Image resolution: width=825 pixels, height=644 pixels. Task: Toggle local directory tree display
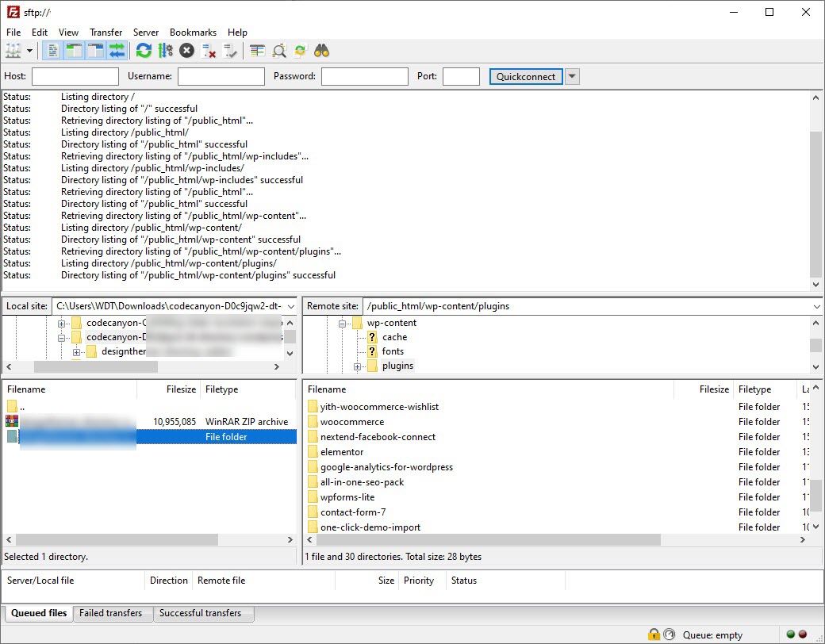75,51
